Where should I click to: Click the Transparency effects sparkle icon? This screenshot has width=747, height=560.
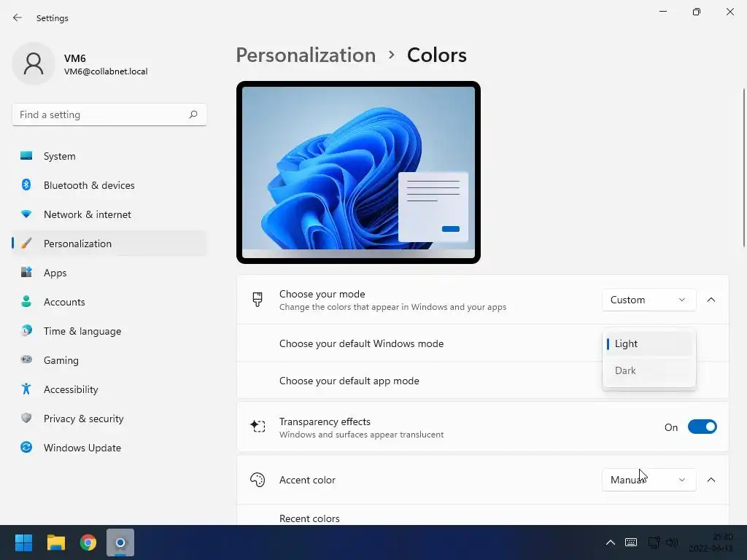click(x=258, y=426)
